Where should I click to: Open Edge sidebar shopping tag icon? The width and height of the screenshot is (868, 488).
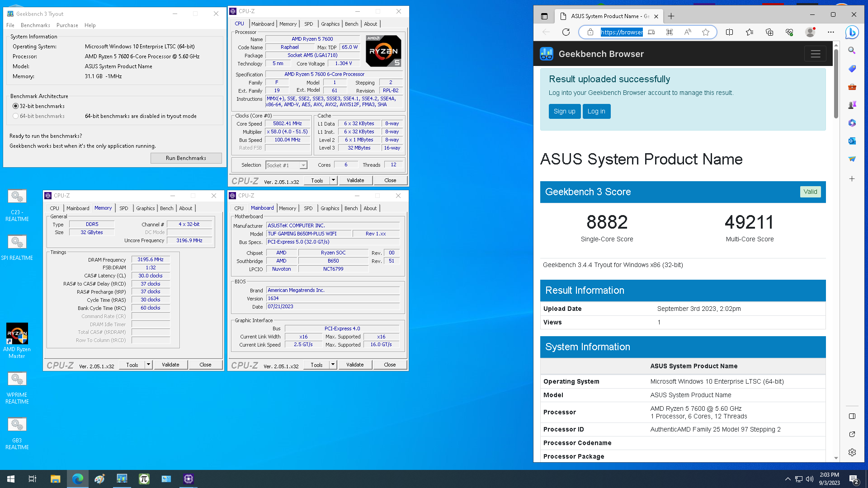[852, 69]
